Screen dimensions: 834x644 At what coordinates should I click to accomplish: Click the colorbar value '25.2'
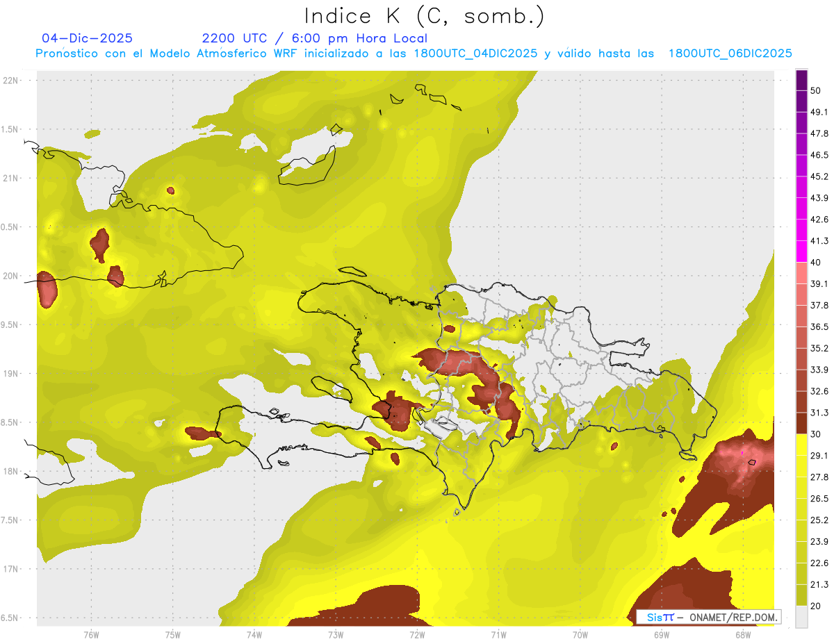pyautogui.click(x=819, y=520)
